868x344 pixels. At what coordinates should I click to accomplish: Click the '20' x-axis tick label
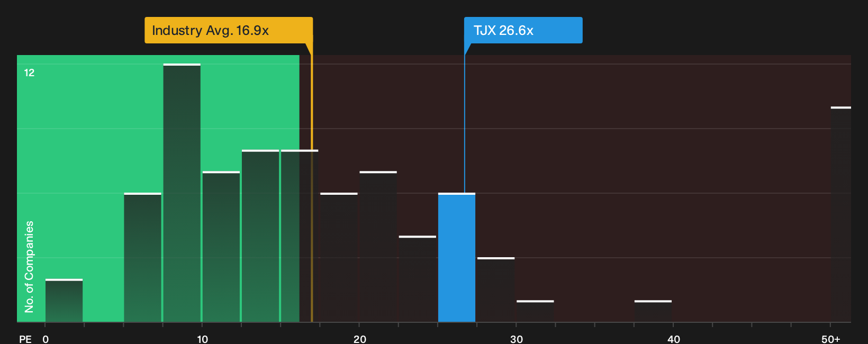[x=359, y=339]
